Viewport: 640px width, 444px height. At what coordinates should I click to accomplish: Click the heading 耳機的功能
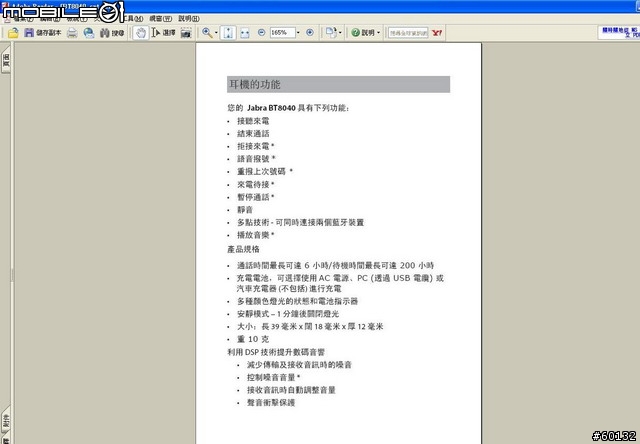[x=255, y=84]
